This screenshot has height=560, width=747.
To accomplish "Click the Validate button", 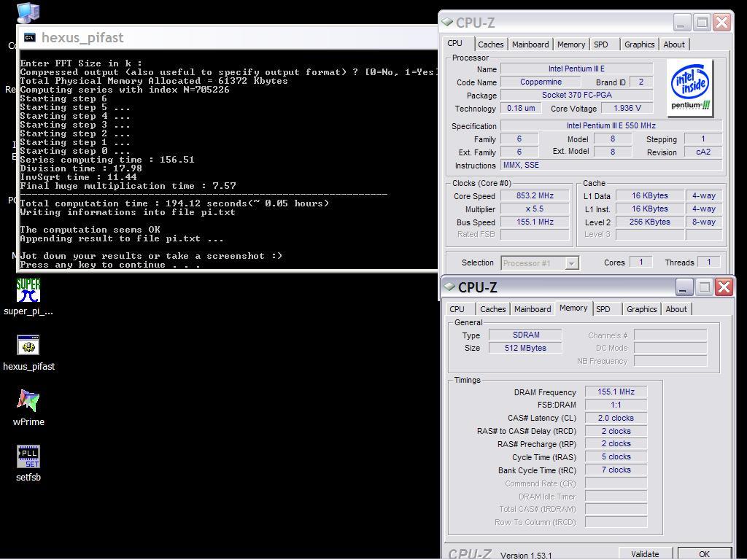I will click(645, 554).
